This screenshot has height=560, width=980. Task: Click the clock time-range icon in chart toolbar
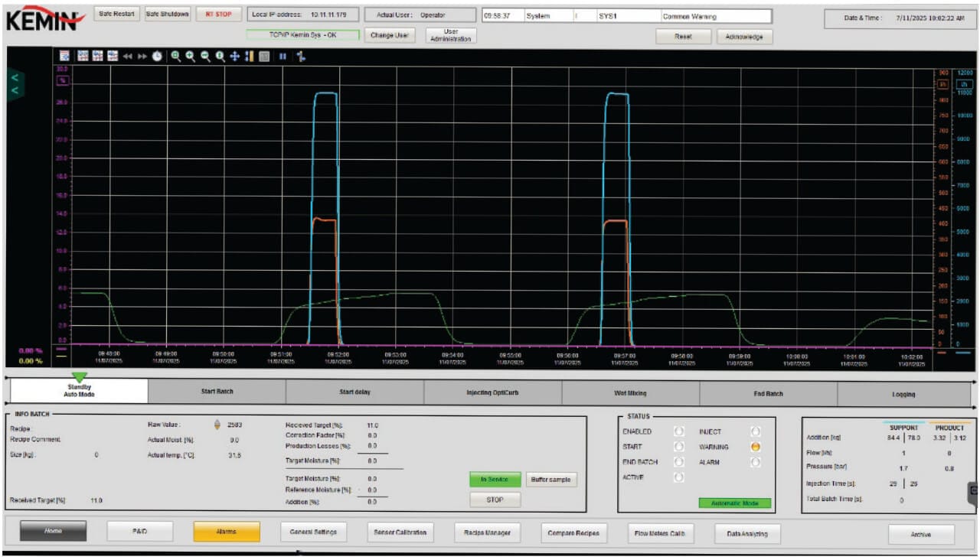click(157, 57)
